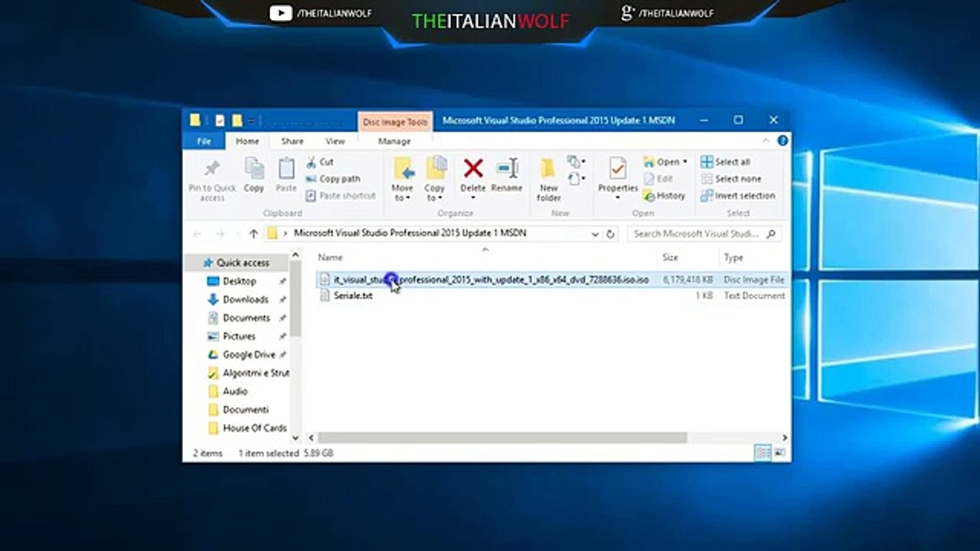Open Documents in the navigation pane

[246, 318]
